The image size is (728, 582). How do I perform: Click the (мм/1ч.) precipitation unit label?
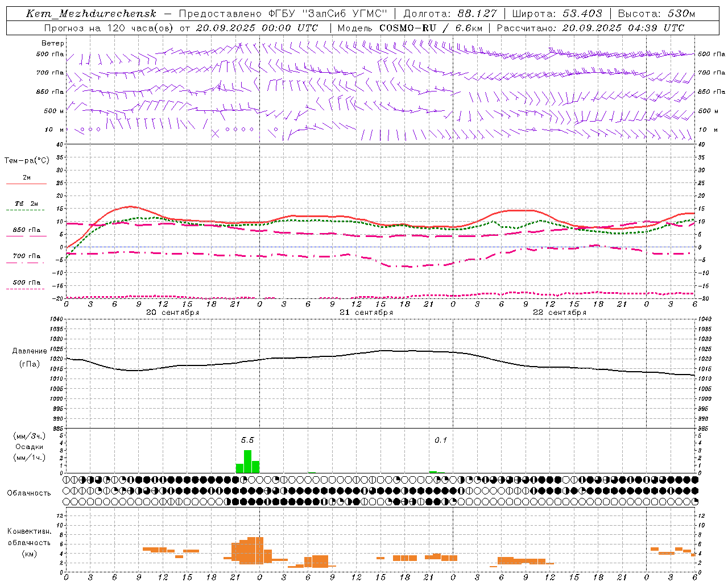tap(30, 457)
